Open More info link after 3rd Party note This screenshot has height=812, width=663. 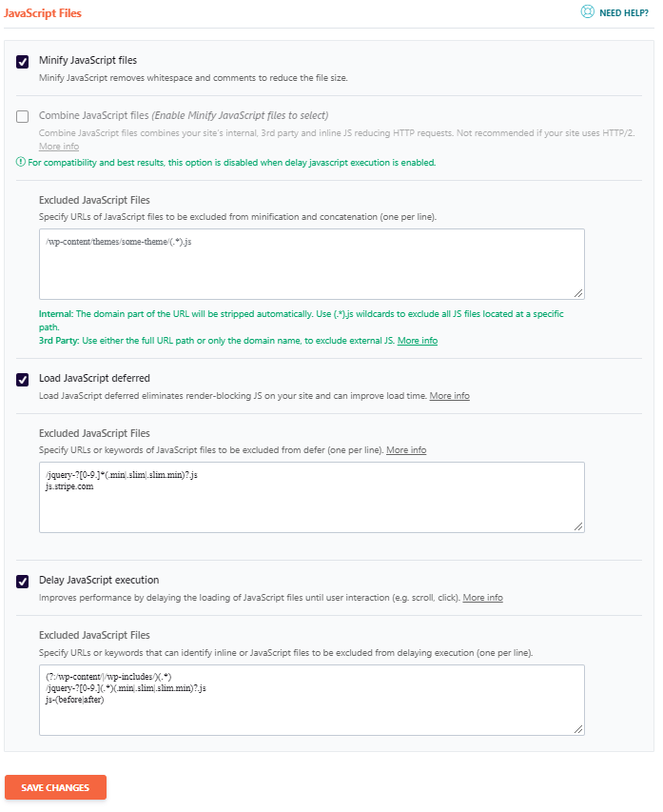(418, 341)
